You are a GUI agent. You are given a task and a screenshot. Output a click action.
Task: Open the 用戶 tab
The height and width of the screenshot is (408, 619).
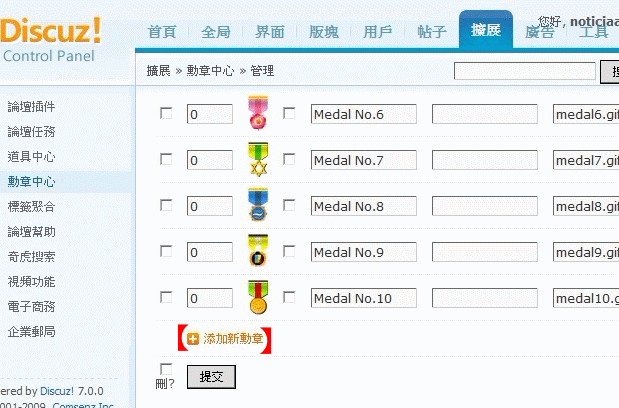pos(378,32)
